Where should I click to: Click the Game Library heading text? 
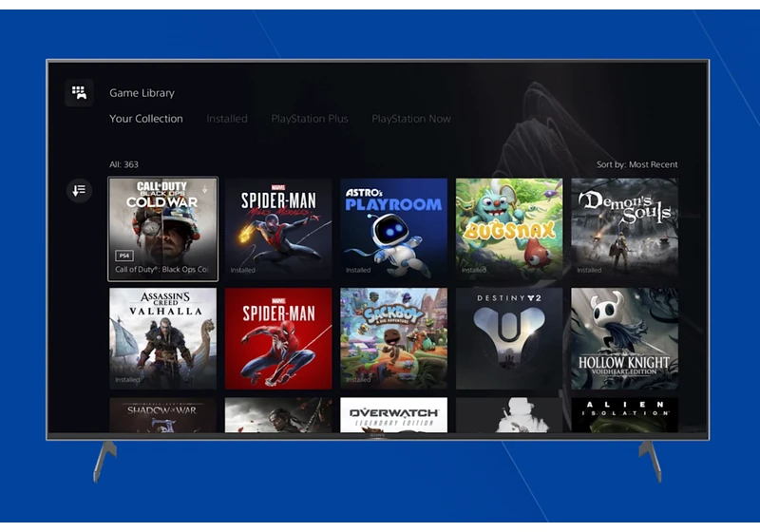pyautogui.click(x=142, y=93)
